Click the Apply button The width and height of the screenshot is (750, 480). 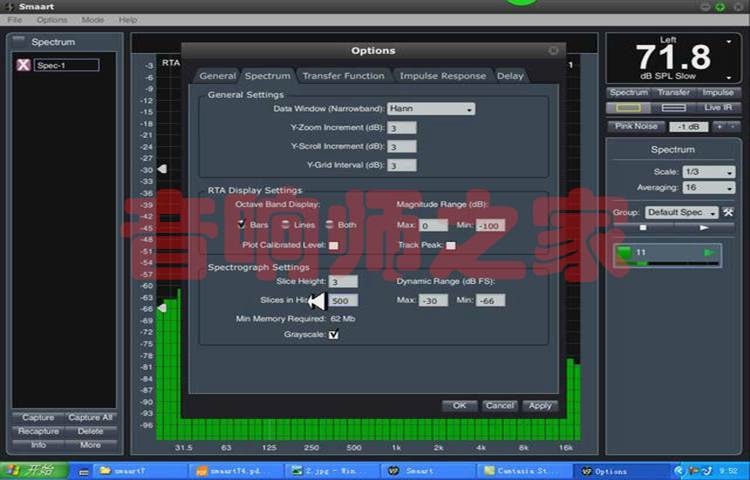540,405
